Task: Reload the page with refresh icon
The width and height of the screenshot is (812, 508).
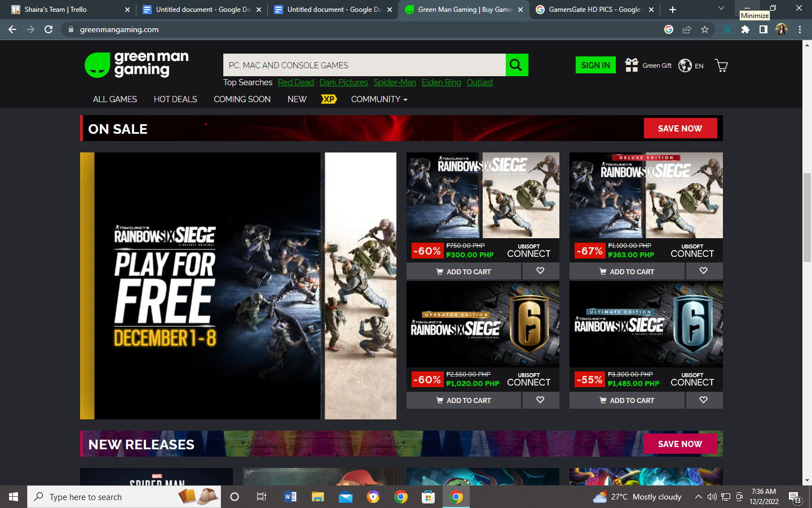Action: click(x=48, y=29)
